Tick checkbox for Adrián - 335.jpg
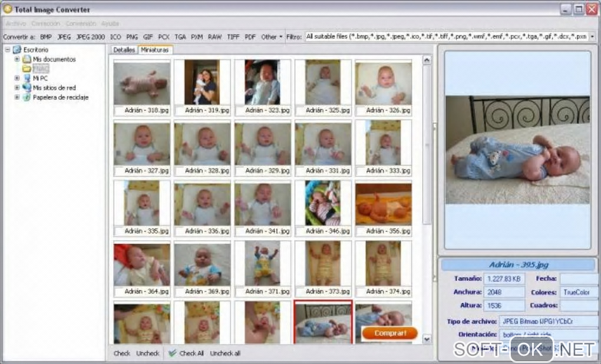Viewport: 601px width, 364px height. 119,231
